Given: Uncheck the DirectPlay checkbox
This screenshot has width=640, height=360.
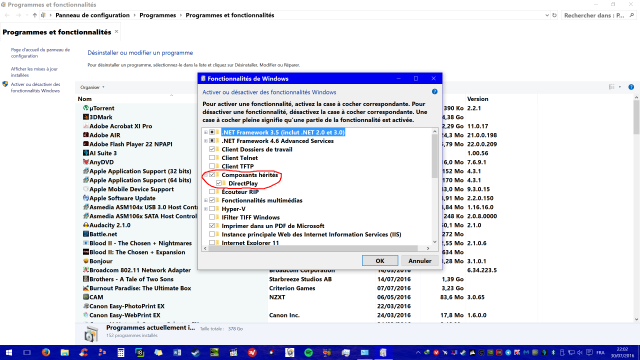Looking at the screenshot, I should [219, 183].
